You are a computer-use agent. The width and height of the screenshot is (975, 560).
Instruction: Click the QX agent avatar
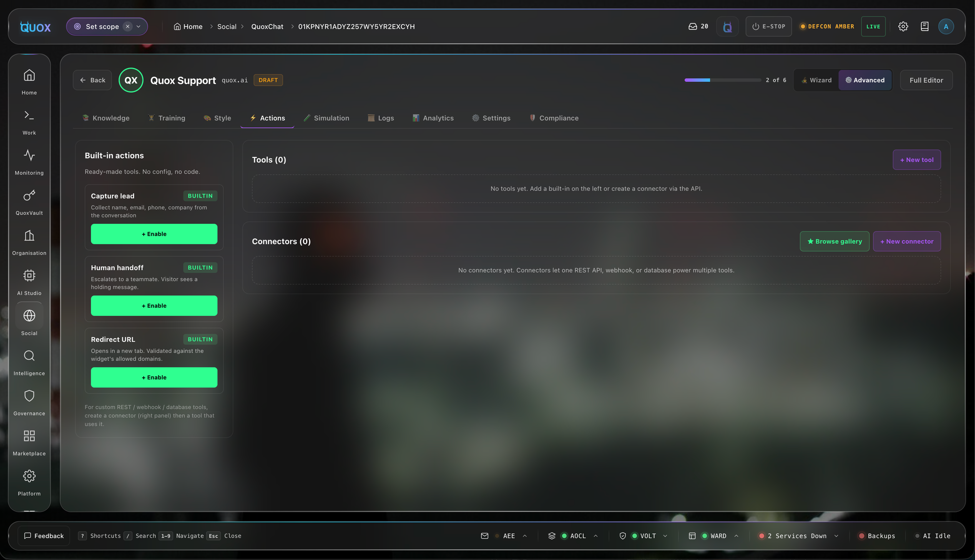131,80
